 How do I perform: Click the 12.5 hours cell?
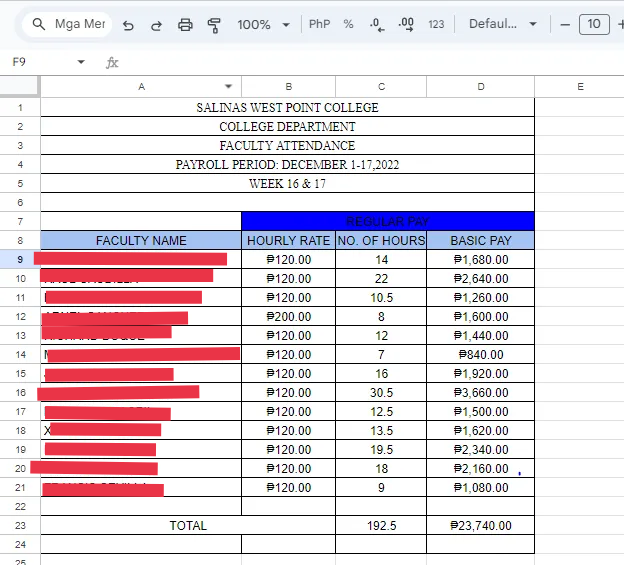pos(381,411)
